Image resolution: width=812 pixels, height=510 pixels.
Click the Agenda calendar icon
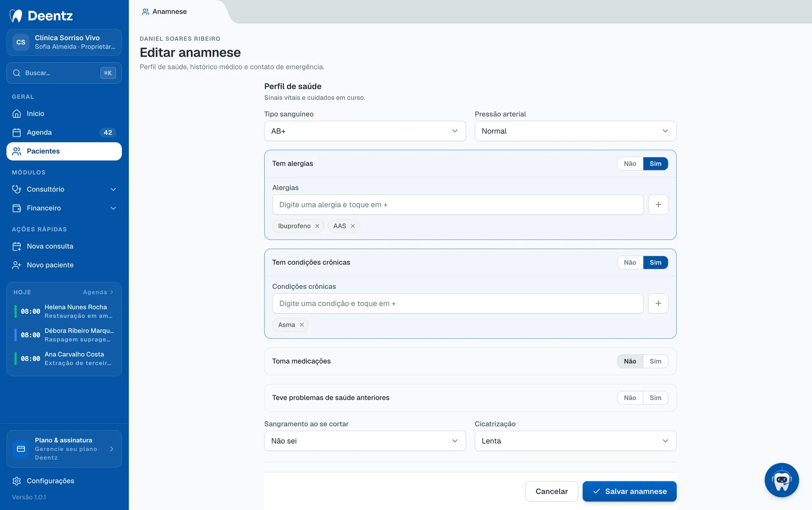(x=17, y=132)
